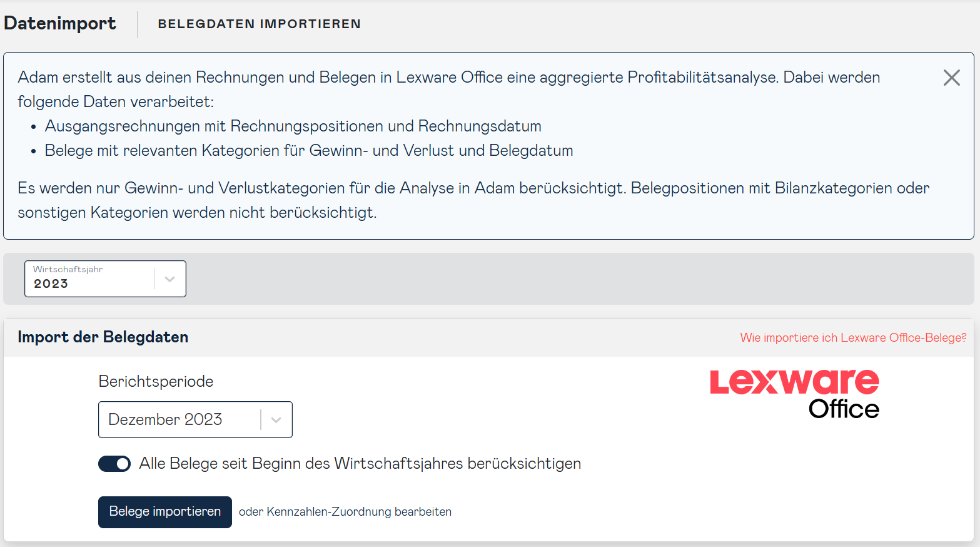Close the info banner with the X icon

click(951, 78)
